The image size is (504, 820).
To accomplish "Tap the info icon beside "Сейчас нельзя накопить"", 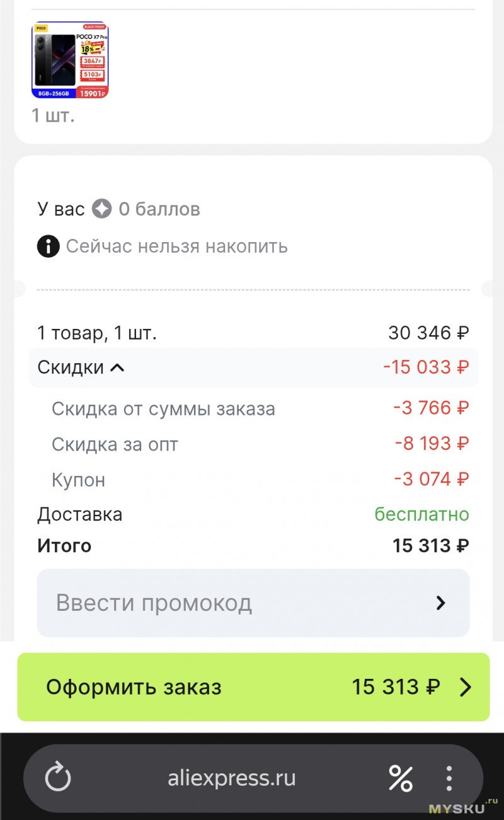I will click(x=48, y=246).
